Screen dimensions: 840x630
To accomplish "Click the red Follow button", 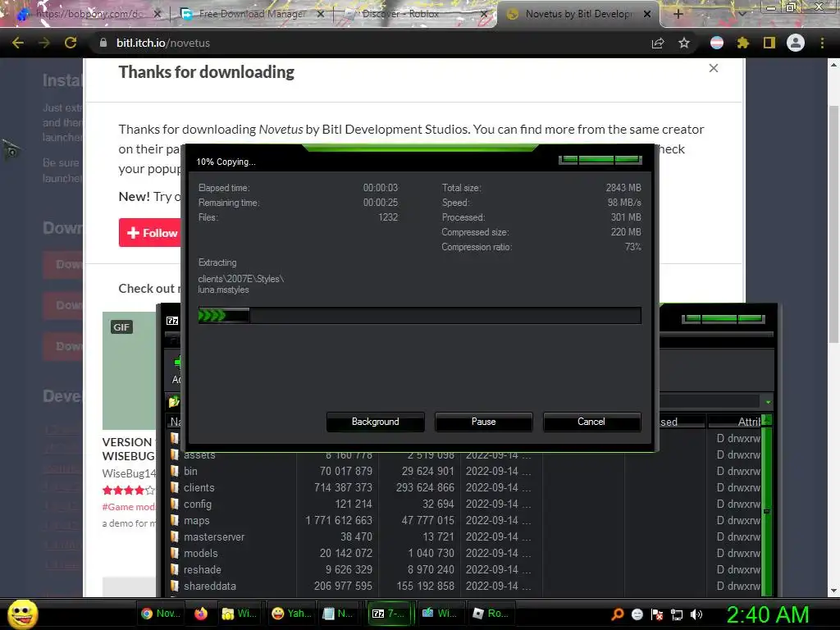I will 151,233.
